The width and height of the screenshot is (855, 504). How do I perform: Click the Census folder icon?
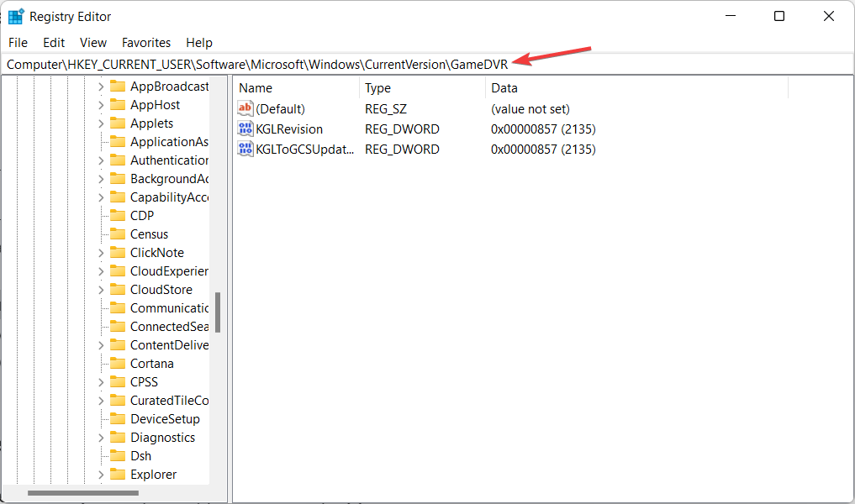(117, 234)
